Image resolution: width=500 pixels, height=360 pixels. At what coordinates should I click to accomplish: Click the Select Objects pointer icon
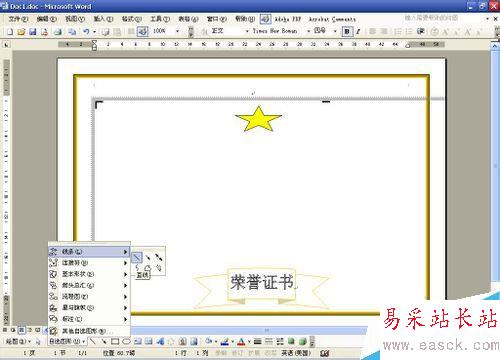pos(38,342)
